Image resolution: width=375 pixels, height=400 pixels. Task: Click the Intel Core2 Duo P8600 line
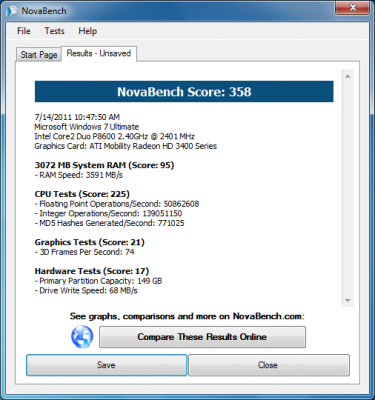tap(114, 136)
